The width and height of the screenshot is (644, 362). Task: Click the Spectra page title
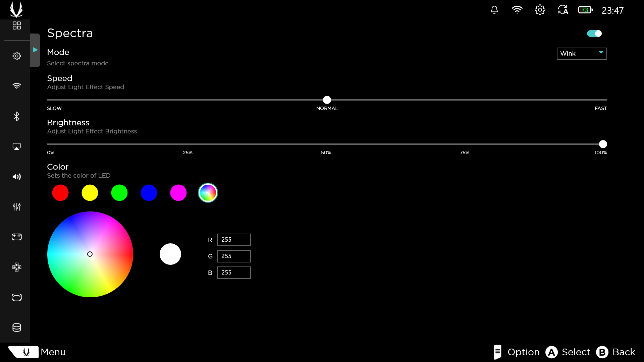[70, 33]
